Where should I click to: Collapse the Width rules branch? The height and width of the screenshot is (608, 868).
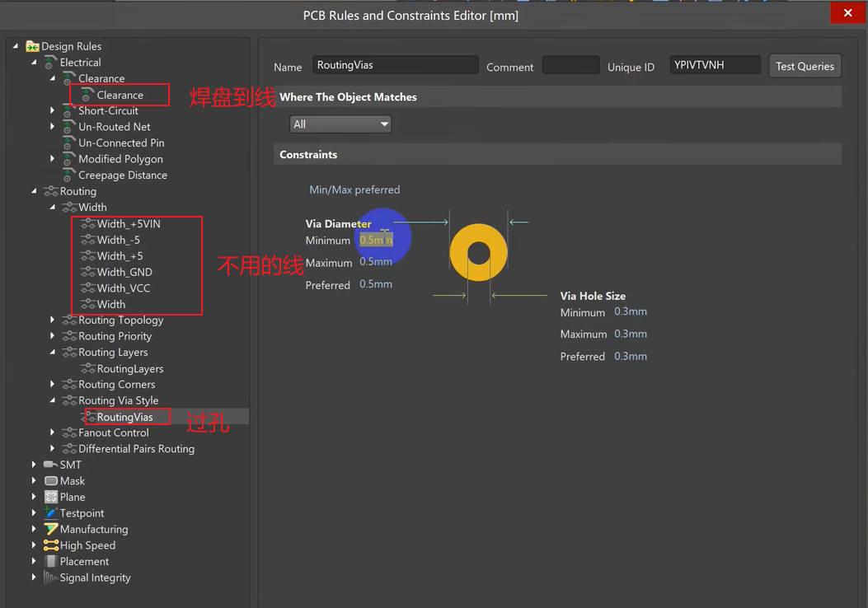click(x=53, y=207)
